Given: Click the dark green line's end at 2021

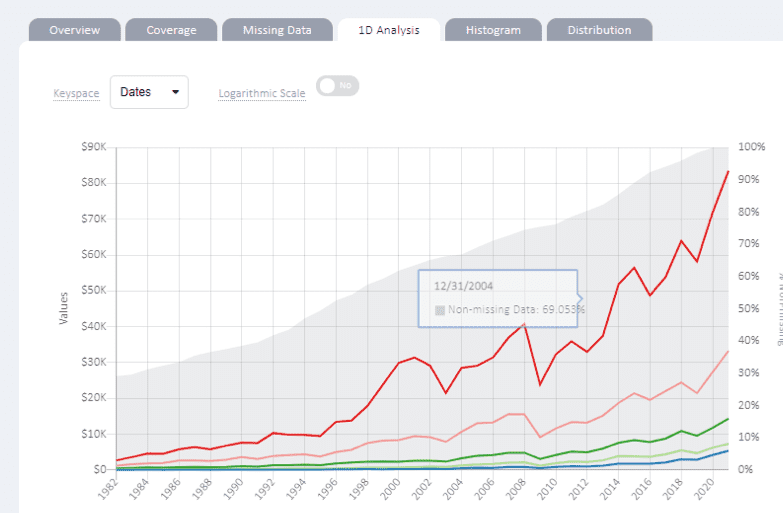Looking at the screenshot, I should (x=728, y=419).
